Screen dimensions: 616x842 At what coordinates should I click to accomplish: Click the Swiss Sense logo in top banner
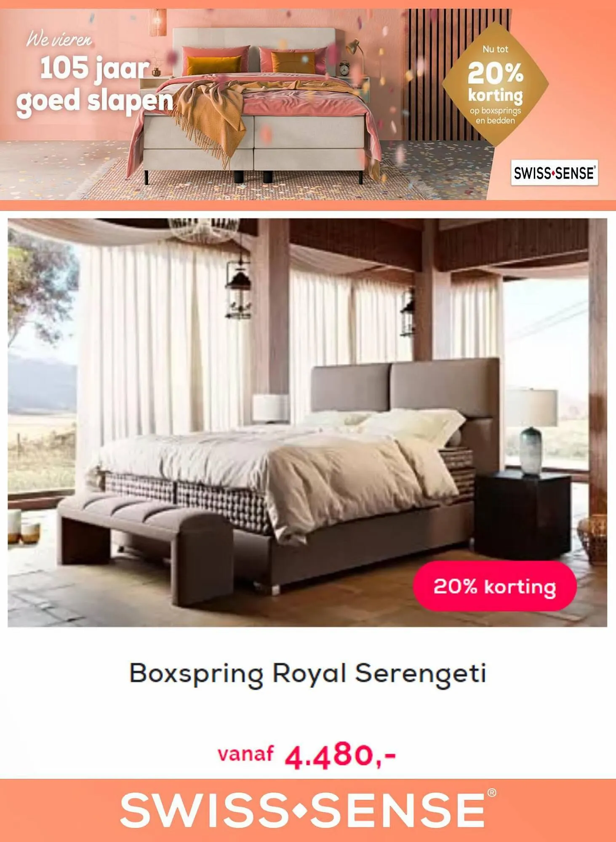pos(554,173)
